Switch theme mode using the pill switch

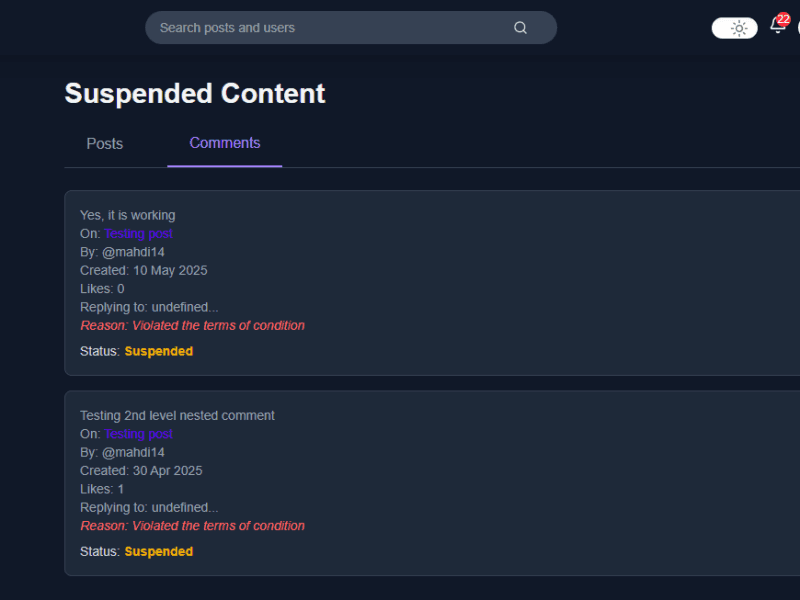click(737, 27)
